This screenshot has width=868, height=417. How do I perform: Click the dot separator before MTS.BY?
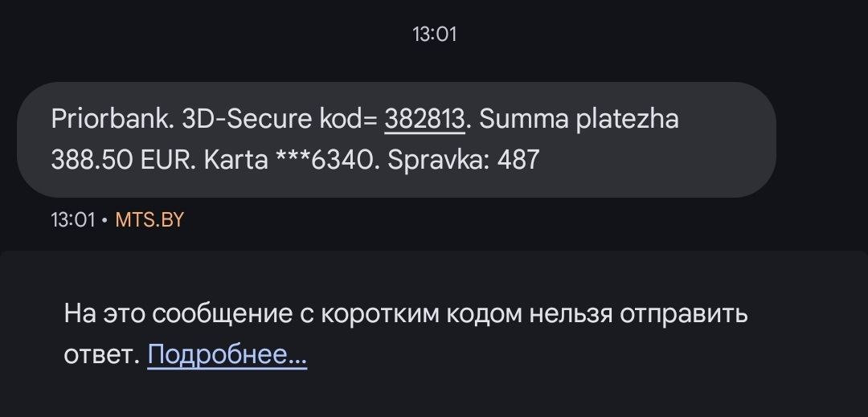[105, 221]
